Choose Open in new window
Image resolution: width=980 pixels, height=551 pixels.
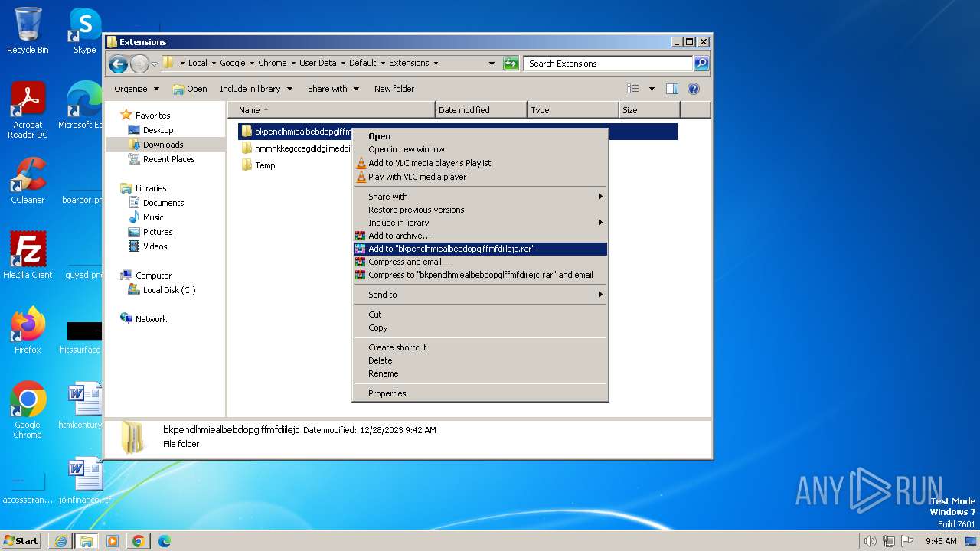[480, 149]
